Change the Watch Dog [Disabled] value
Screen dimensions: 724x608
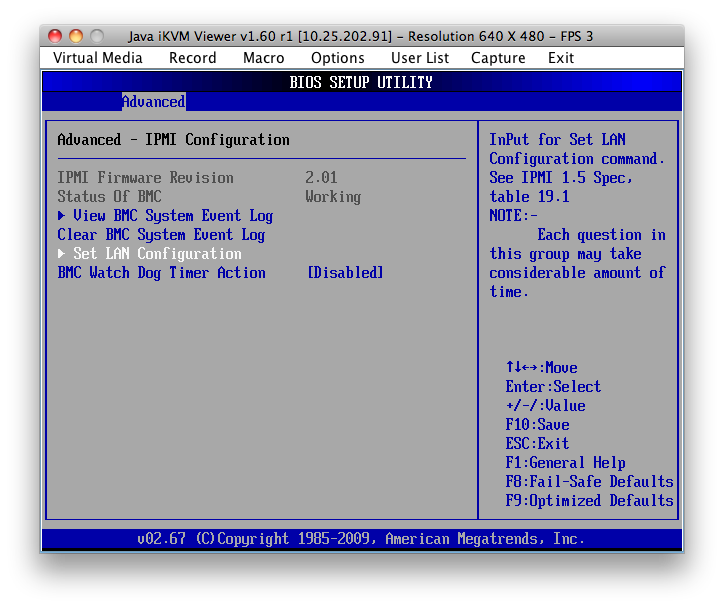(345, 273)
